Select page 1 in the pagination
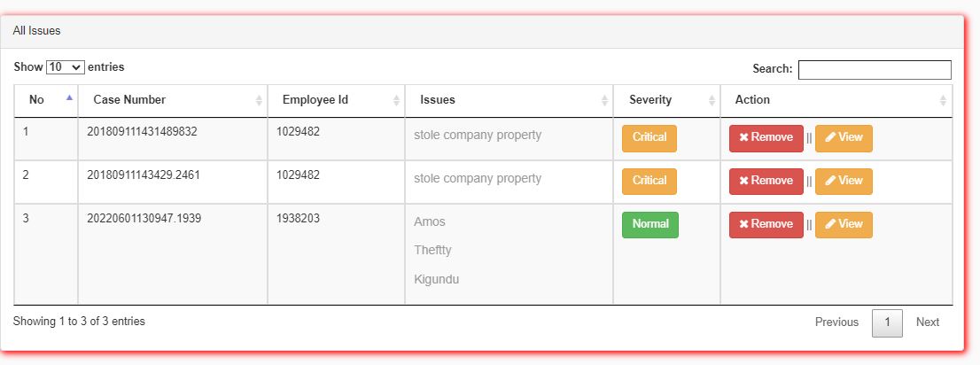Image resolution: width=980 pixels, height=365 pixels. (x=887, y=322)
